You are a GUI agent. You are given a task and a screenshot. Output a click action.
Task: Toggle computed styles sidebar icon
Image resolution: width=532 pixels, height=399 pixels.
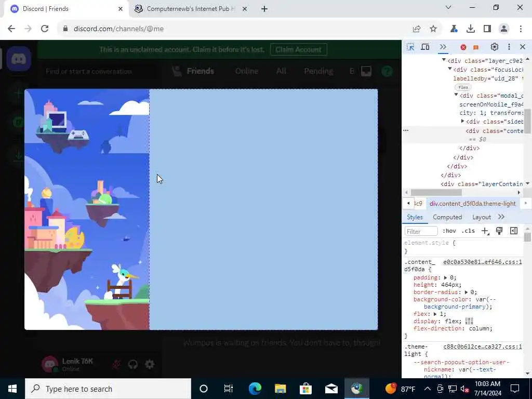click(x=514, y=231)
